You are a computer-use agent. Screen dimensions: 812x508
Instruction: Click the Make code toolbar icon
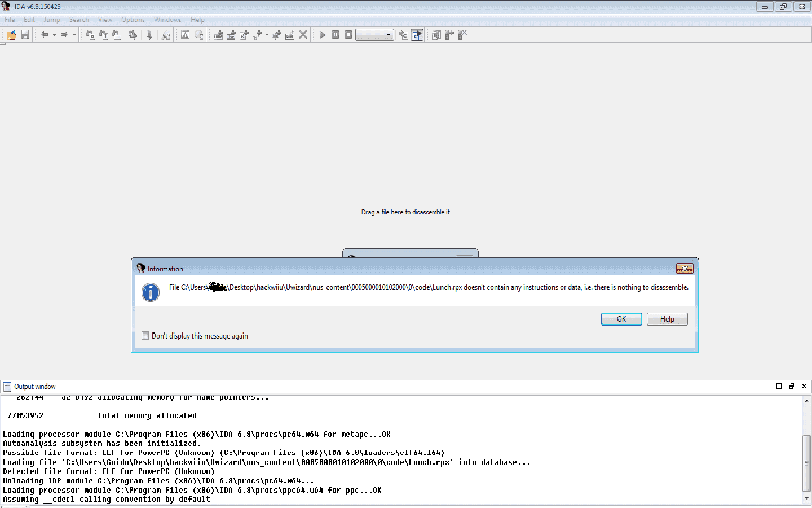click(x=218, y=34)
